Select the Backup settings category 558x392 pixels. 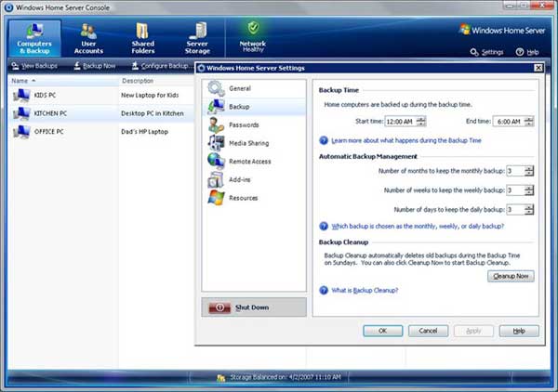tap(254, 107)
